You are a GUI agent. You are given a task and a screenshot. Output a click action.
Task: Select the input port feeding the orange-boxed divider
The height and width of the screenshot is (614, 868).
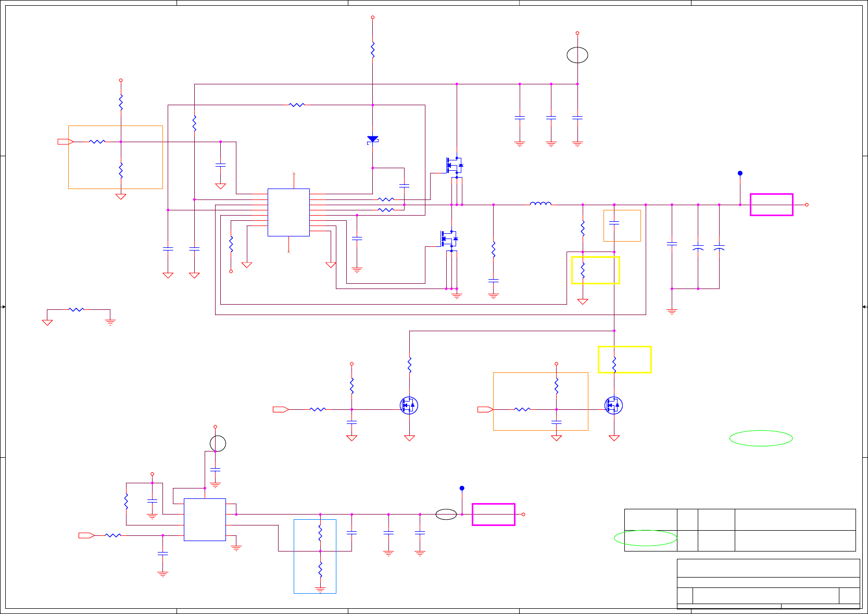click(x=65, y=142)
